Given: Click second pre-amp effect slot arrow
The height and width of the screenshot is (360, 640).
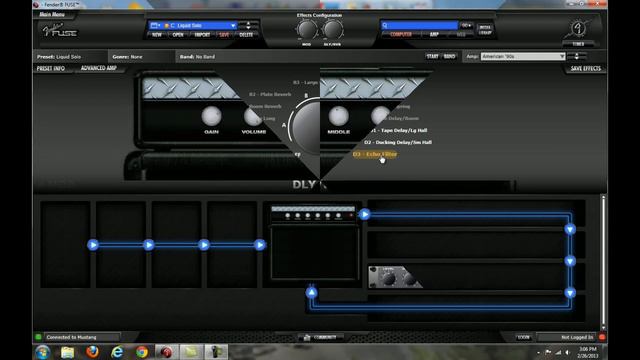Looking at the screenshot, I should point(149,245).
